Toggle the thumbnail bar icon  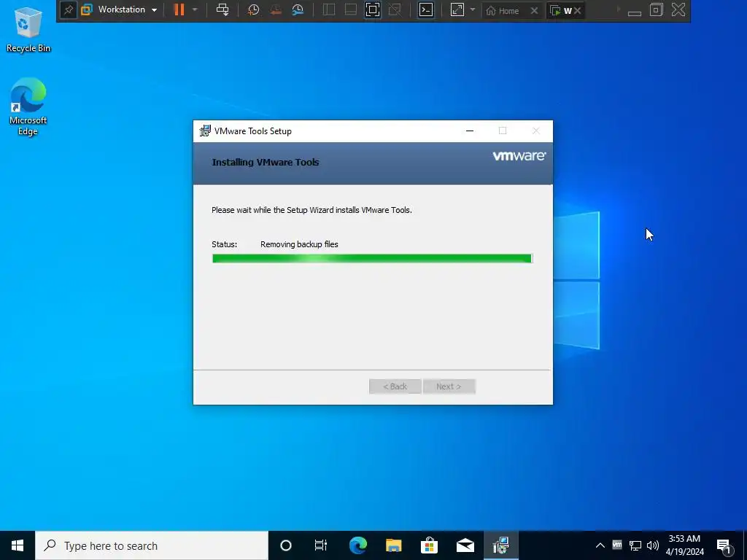click(x=351, y=9)
